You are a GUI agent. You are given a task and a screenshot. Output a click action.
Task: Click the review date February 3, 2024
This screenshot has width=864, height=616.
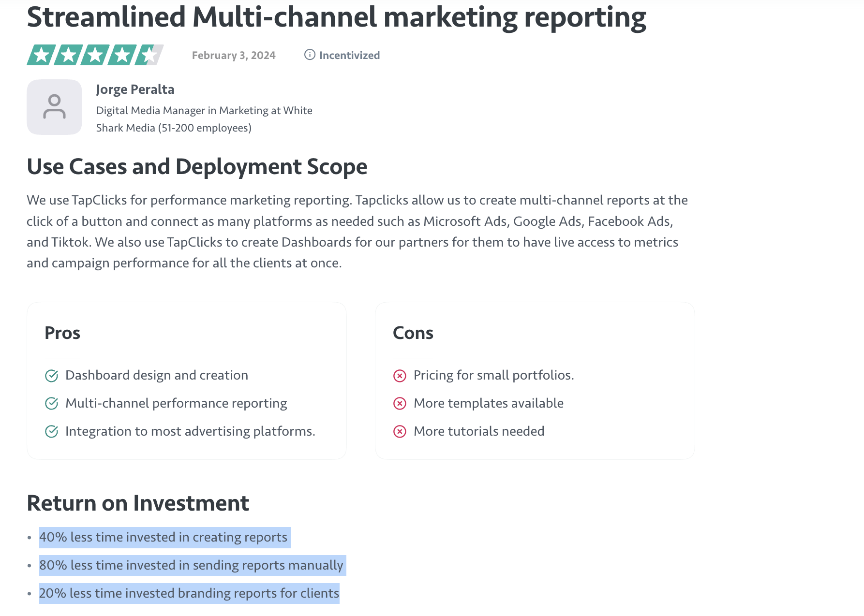(x=234, y=55)
